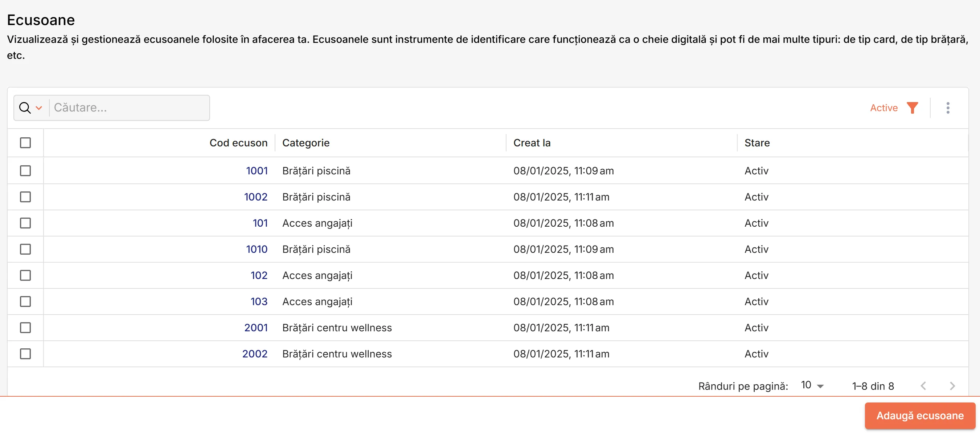Expand the search options red chevron
The height and width of the screenshot is (433, 980).
(39, 108)
